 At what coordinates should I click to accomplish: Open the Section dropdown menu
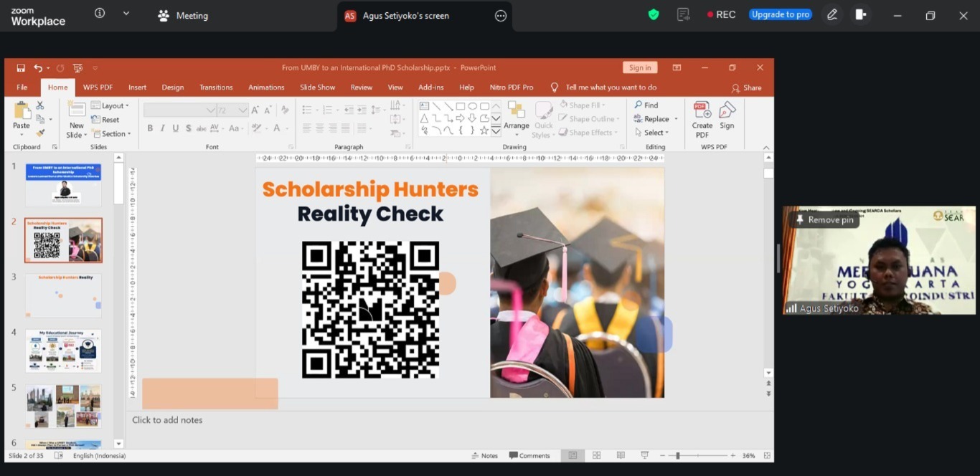pyautogui.click(x=111, y=133)
